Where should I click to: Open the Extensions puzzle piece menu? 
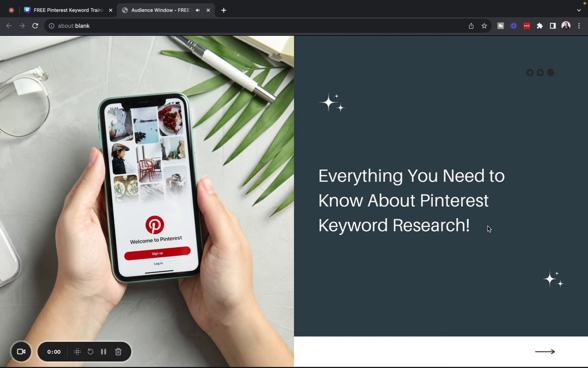pos(540,26)
